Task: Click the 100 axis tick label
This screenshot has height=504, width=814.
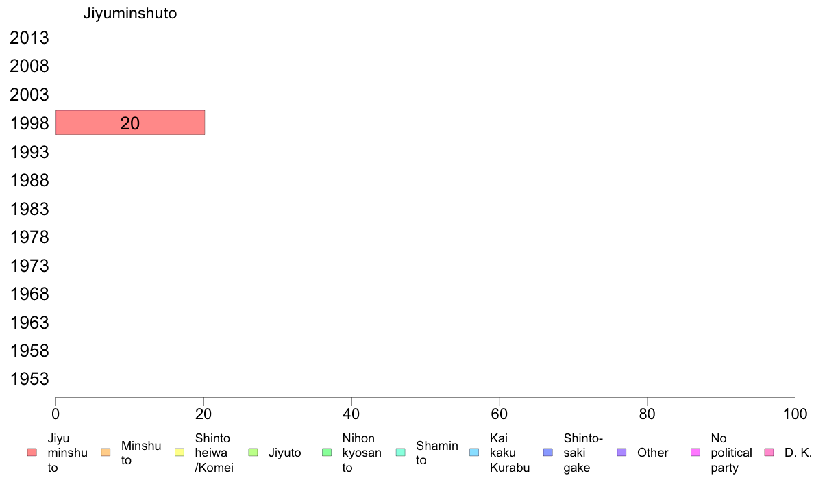Action: [795, 414]
